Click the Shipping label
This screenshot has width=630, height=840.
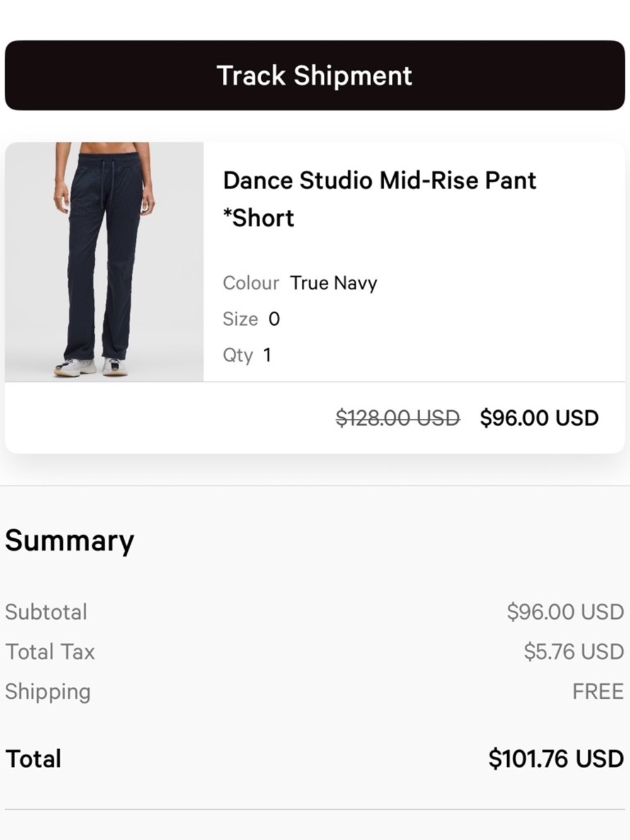point(47,691)
